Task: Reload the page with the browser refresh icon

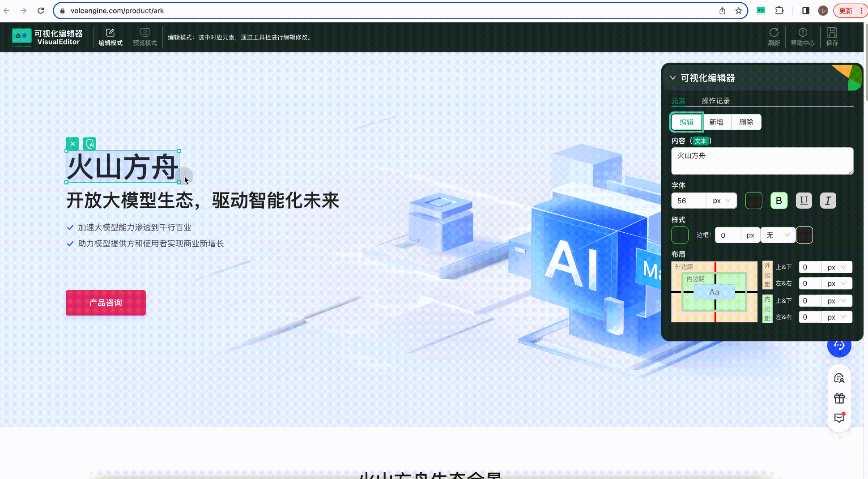Action: [x=41, y=11]
